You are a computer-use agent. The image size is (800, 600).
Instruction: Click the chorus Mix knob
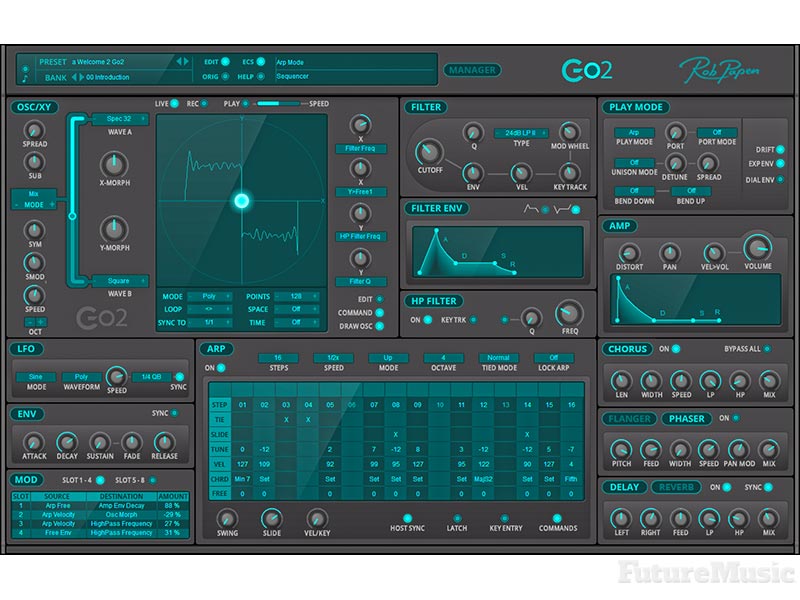(x=769, y=381)
